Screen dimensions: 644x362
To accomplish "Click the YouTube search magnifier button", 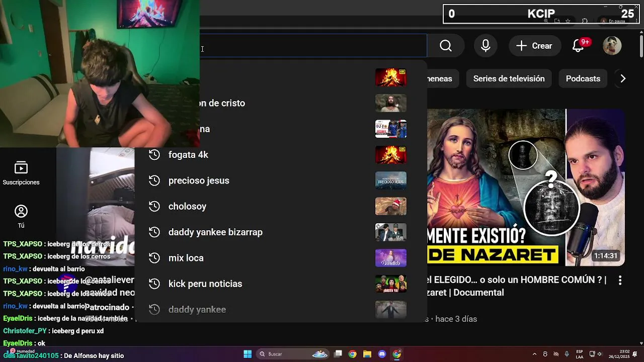I will [446, 46].
